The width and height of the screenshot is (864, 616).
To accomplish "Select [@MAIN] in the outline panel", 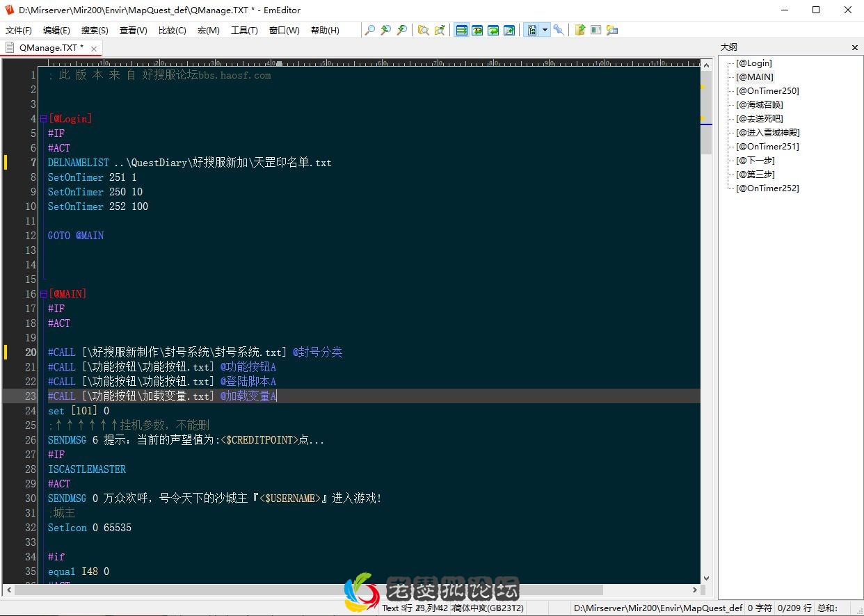I will click(755, 77).
